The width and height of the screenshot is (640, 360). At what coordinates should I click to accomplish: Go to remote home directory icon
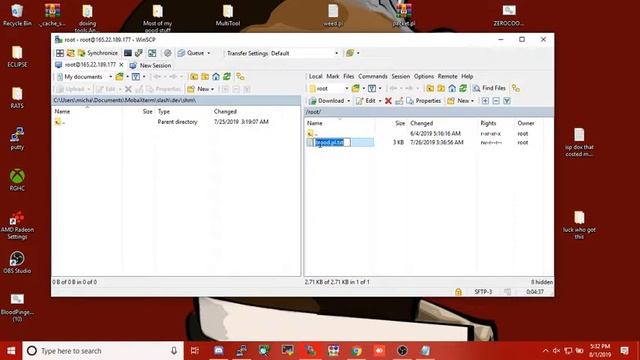click(452, 88)
